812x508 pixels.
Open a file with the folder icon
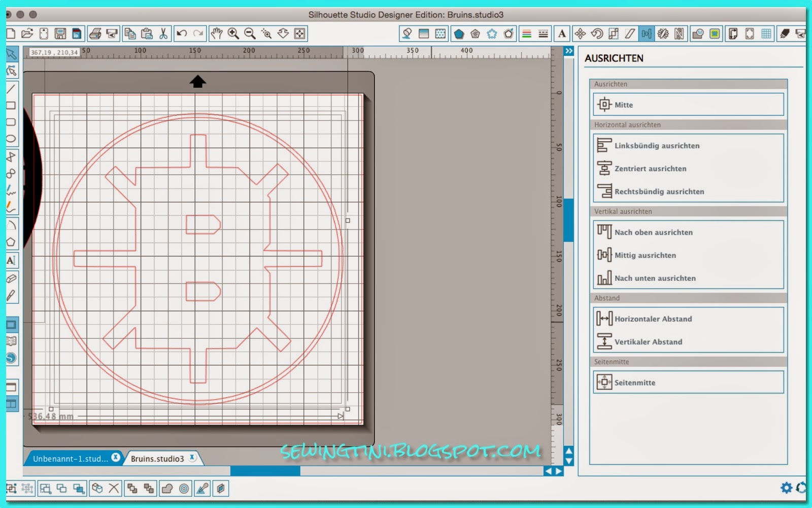(x=27, y=34)
